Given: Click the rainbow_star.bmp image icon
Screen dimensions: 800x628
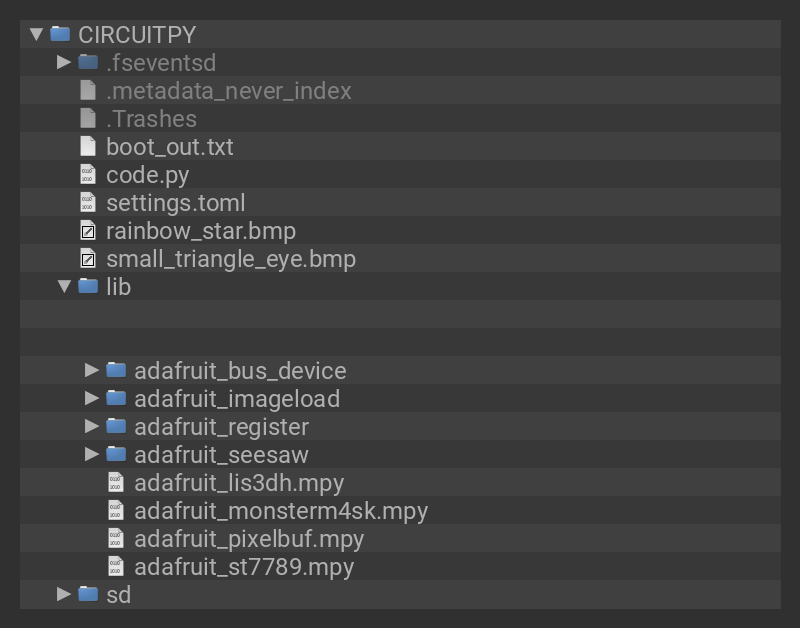Looking at the screenshot, I should pos(88,231).
